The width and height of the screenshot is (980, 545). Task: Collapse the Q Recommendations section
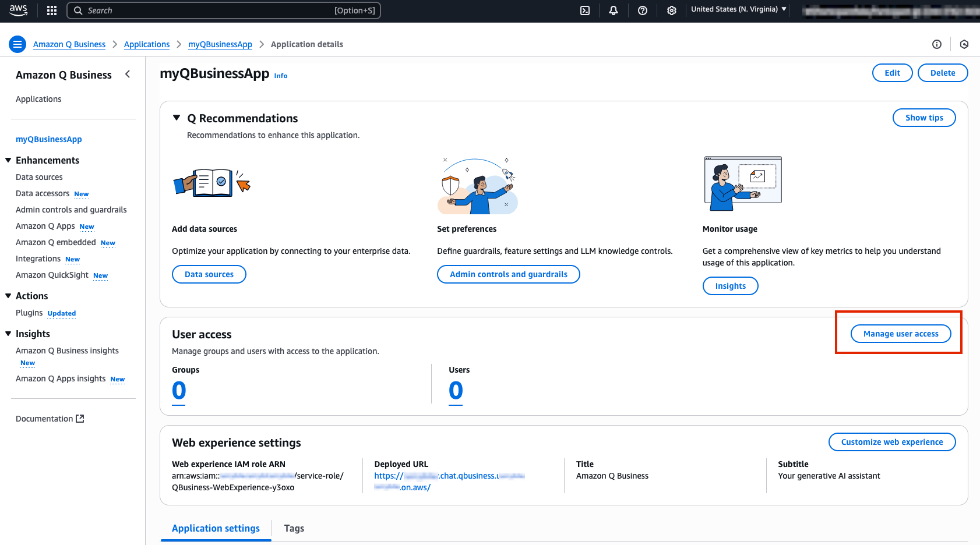177,118
